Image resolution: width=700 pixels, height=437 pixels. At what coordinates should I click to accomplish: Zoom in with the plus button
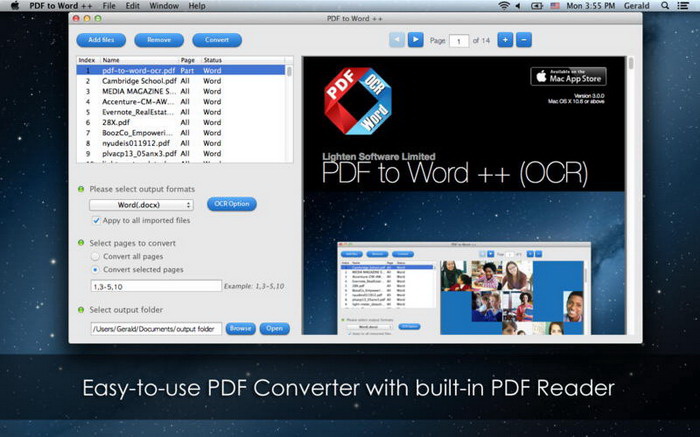pyautogui.click(x=505, y=40)
